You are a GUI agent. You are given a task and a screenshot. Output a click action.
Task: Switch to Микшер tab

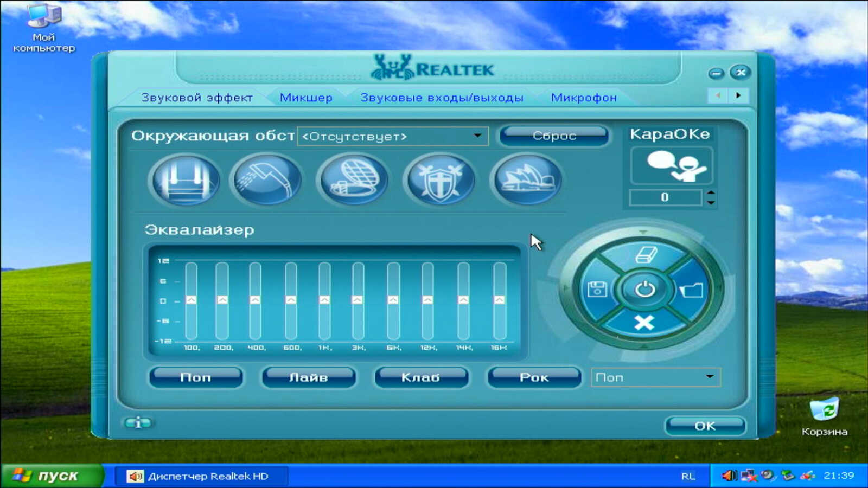pyautogui.click(x=306, y=98)
